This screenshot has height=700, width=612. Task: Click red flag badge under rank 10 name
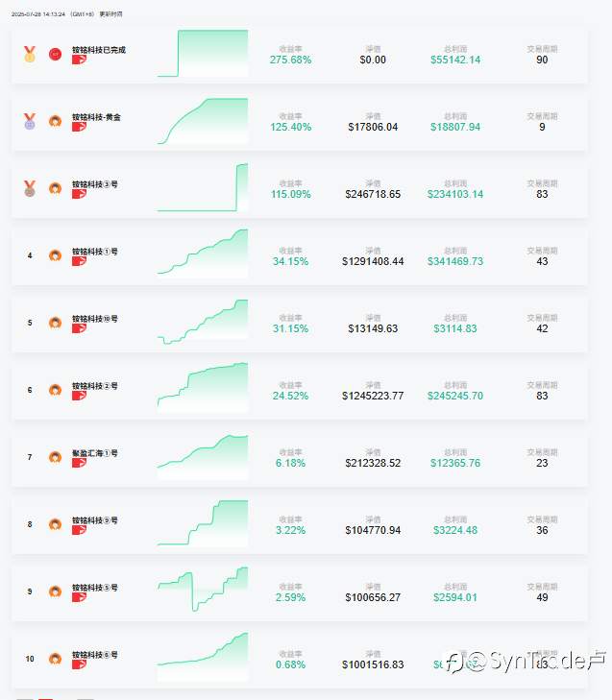[x=79, y=664]
